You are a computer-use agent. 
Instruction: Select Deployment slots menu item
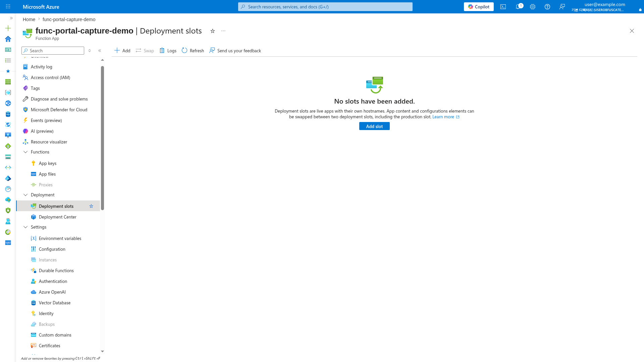[58, 206]
